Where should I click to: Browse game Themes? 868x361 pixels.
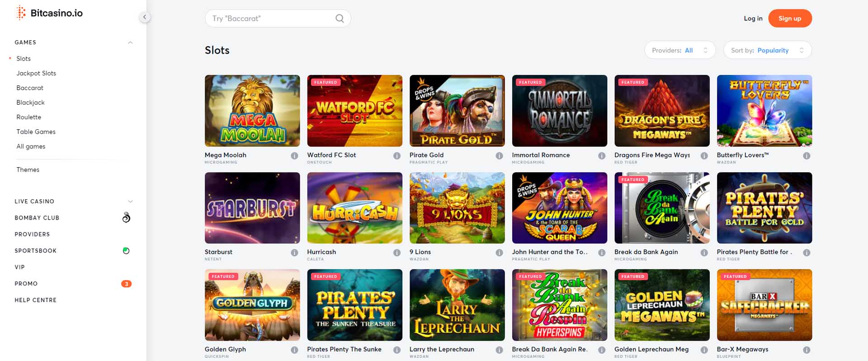point(28,170)
